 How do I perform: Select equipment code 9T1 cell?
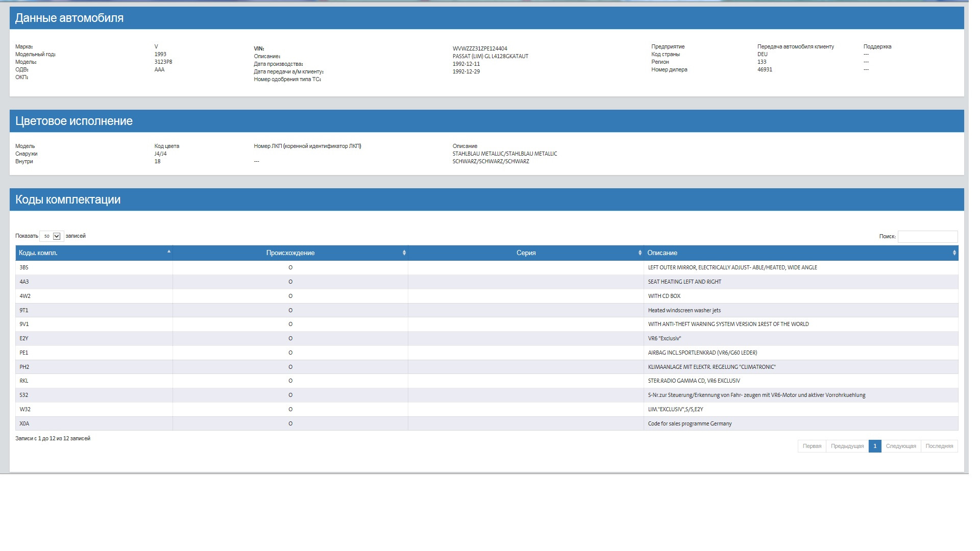pyautogui.click(x=94, y=310)
